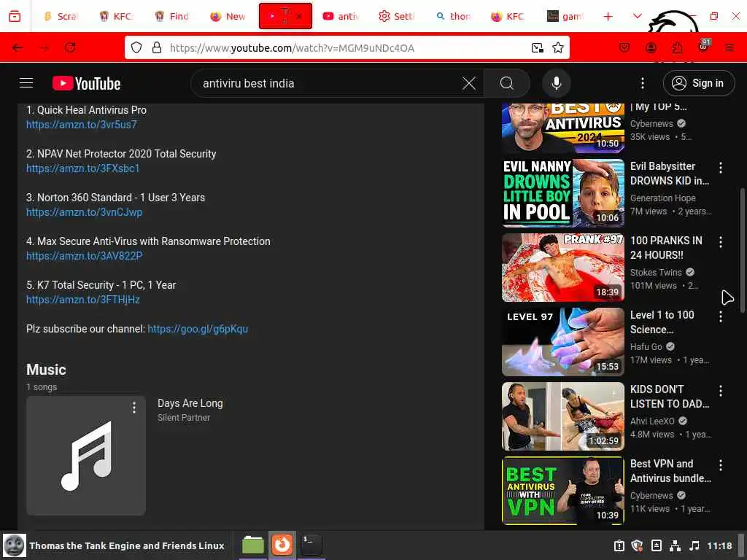Open music card three-dot options
This screenshot has height=560, width=747.
point(134,408)
